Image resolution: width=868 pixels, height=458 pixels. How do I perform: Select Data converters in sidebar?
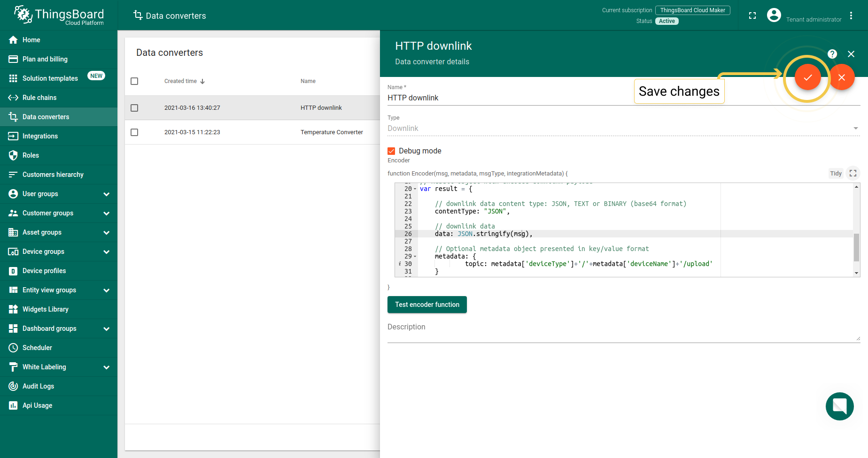point(59,117)
